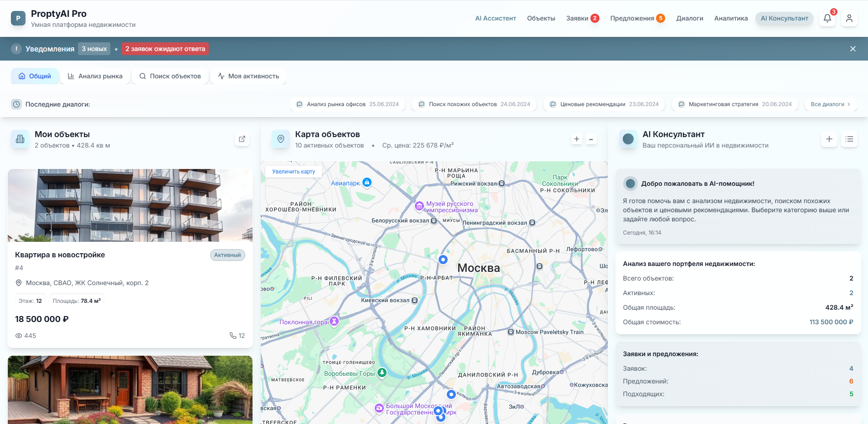Click the views eye icon with 445
Image resolution: width=868 pixels, height=424 pixels.
tap(19, 336)
